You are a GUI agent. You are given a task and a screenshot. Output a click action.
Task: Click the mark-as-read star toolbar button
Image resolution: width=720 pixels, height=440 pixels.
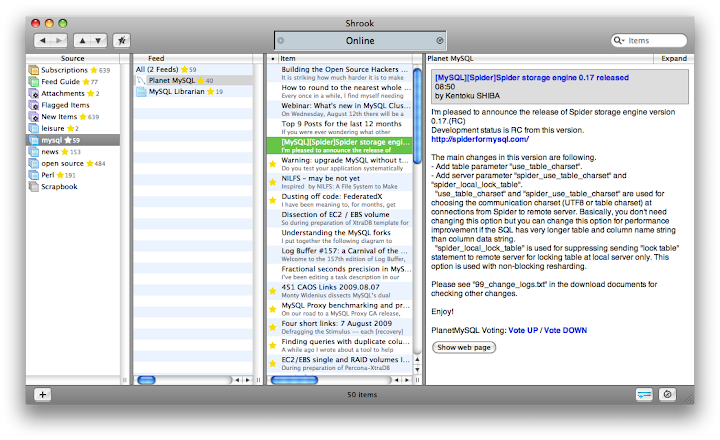(121, 41)
